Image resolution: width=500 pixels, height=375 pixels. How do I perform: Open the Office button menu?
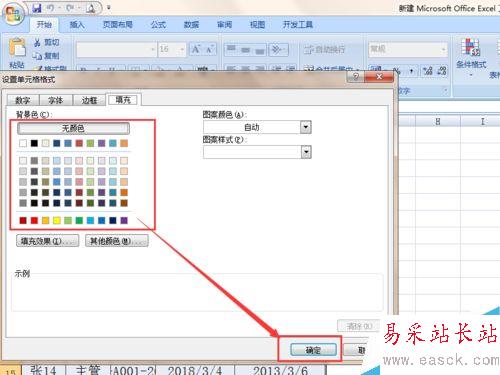coord(13,13)
